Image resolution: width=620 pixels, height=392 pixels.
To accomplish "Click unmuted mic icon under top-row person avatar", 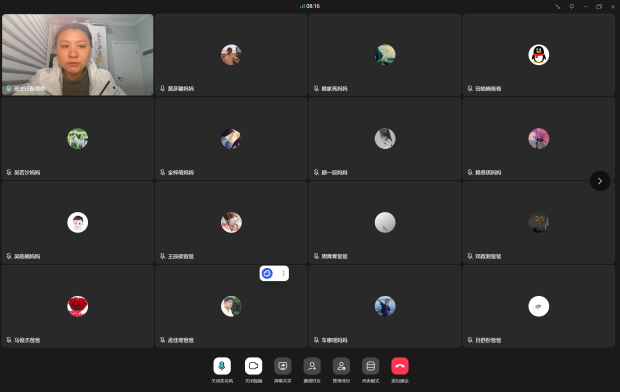I will click(163, 88).
